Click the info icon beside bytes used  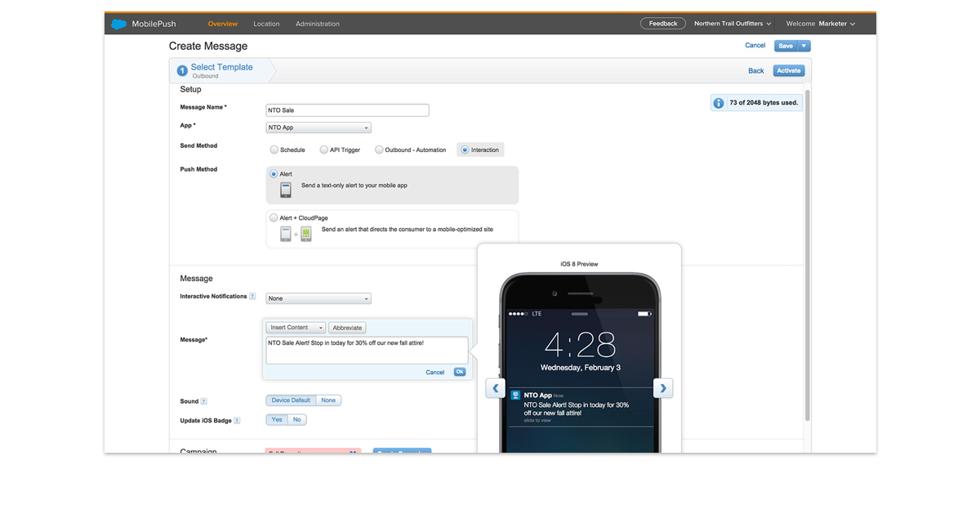point(719,103)
